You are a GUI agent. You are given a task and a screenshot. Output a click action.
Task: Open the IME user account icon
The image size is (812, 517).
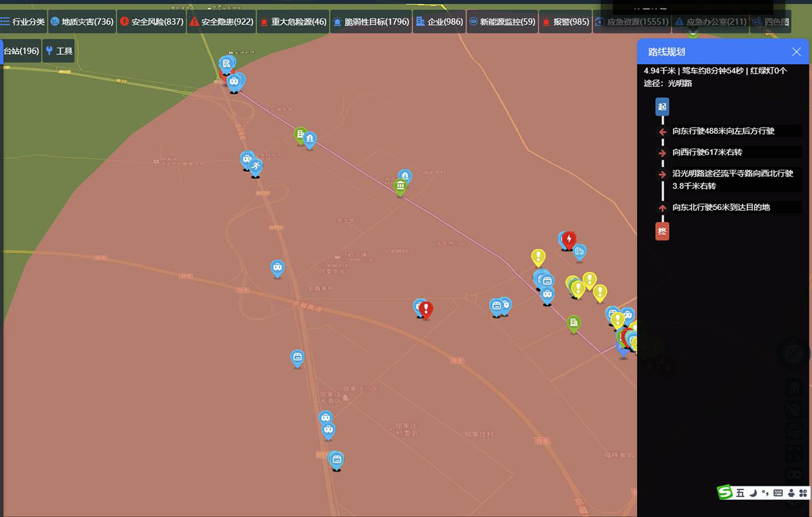tap(791, 493)
